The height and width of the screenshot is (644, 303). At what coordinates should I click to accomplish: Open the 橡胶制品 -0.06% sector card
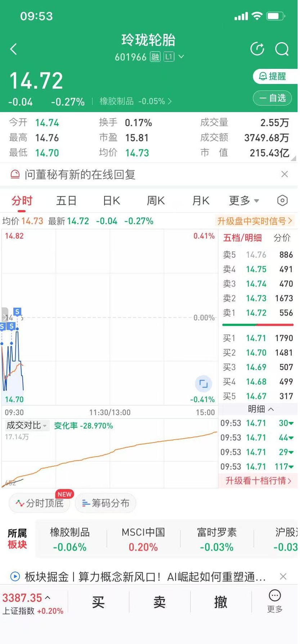click(70, 539)
